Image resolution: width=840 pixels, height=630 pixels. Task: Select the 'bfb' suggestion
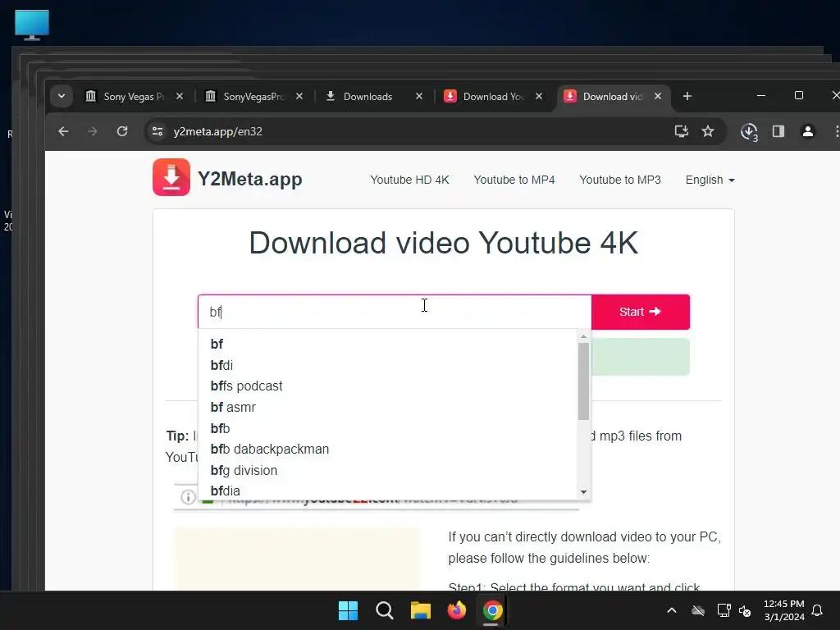pyautogui.click(x=388, y=428)
